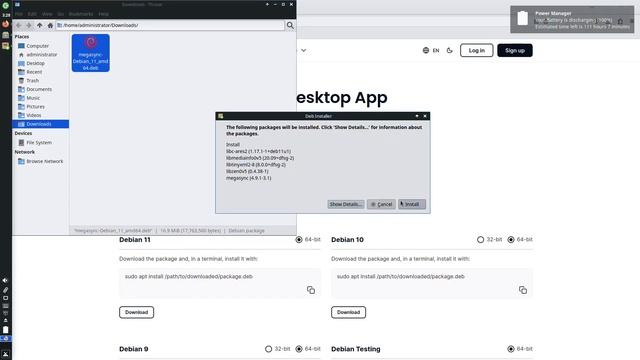
Task: Go forward in the file manager toolbar
Action: pos(29,25)
